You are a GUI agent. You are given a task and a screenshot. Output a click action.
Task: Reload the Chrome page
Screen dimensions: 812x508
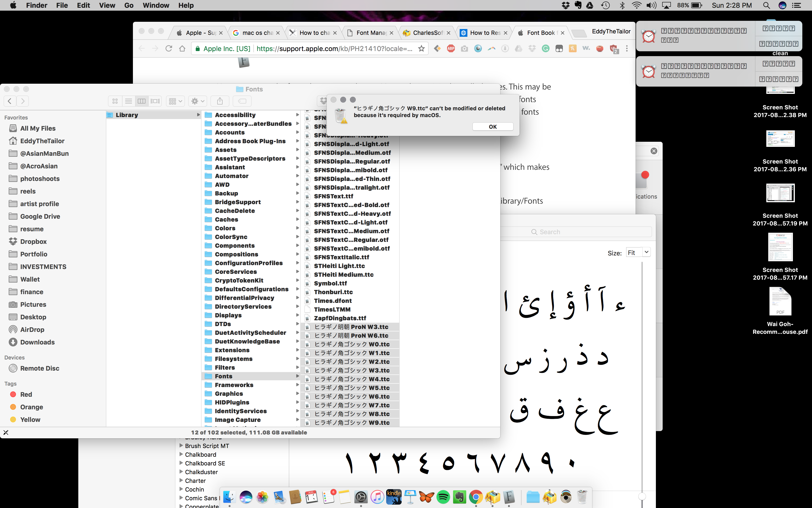point(169,49)
